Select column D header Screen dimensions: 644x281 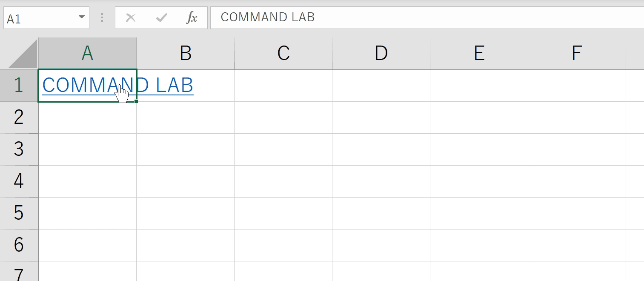(381, 53)
